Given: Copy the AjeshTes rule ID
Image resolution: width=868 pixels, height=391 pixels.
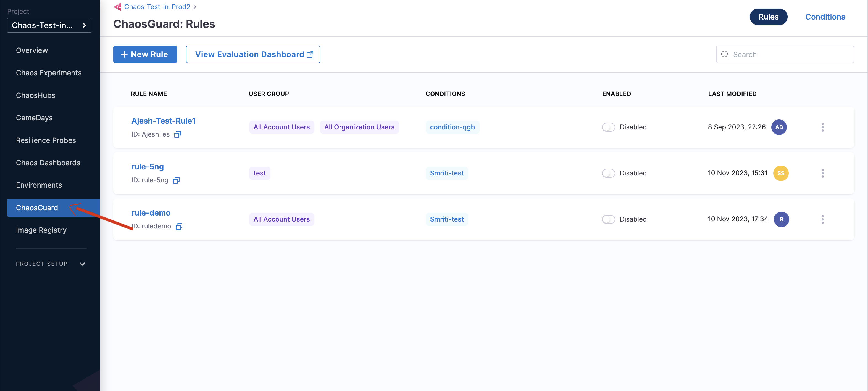Looking at the screenshot, I should pyautogui.click(x=178, y=134).
